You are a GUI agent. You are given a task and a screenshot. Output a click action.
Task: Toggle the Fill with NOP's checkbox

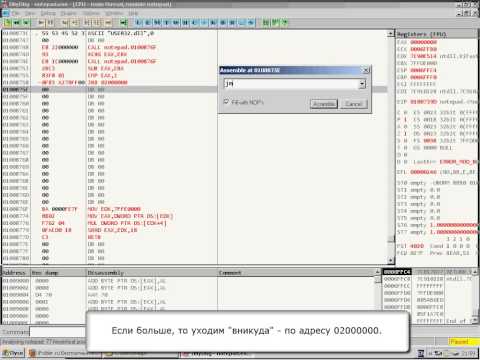[226, 101]
